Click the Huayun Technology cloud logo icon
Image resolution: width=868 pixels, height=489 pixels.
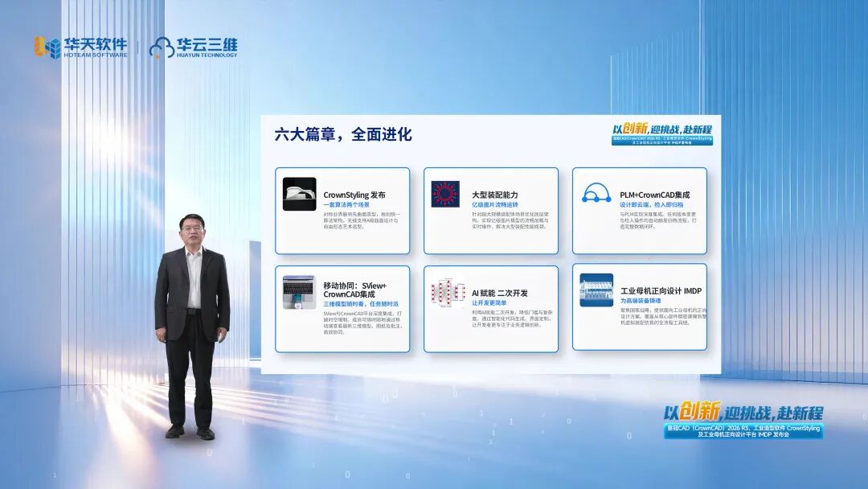pos(162,47)
